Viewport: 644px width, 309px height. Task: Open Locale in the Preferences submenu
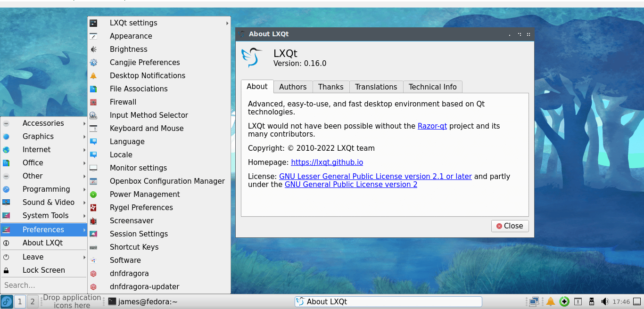tap(159, 155)
